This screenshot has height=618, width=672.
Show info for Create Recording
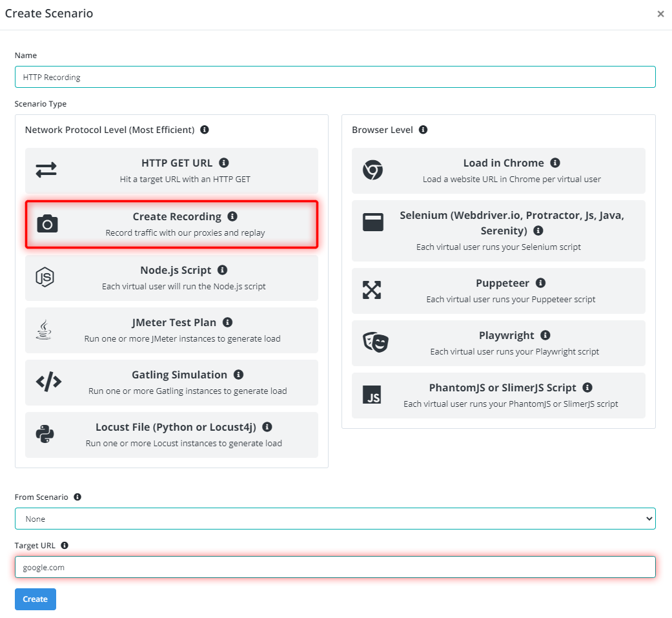pyautogui.click(x=232, y=216)
